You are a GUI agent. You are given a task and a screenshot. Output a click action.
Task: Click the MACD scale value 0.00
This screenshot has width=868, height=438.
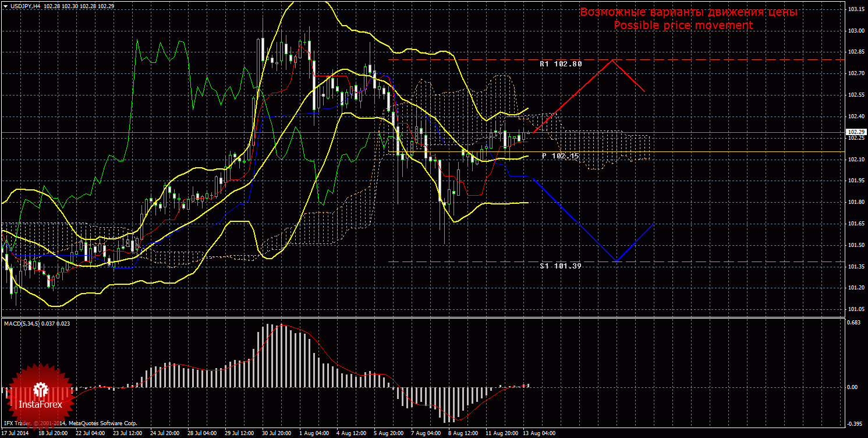[x=852, y=387]
